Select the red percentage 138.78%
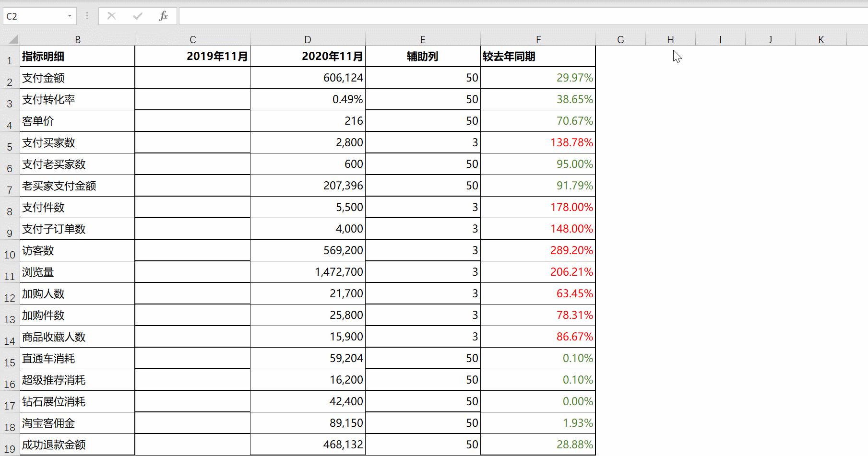This screenshot has width=868, height=456. click(x=538, y=142)
